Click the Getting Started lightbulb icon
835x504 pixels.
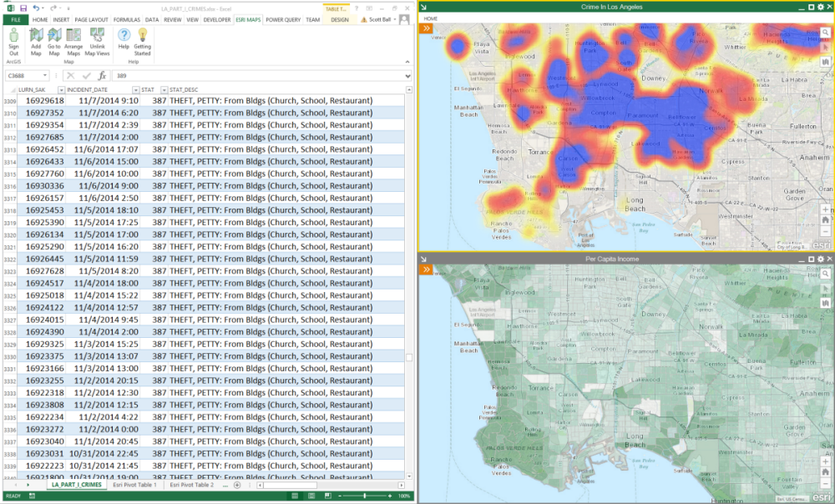pos(142,42)
